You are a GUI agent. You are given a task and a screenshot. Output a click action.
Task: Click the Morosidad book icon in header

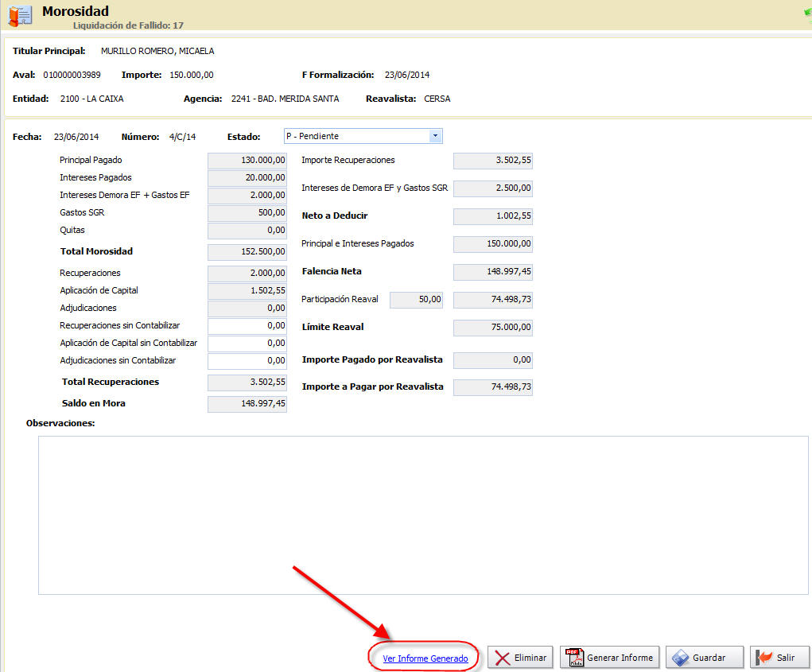coord(21,16)
